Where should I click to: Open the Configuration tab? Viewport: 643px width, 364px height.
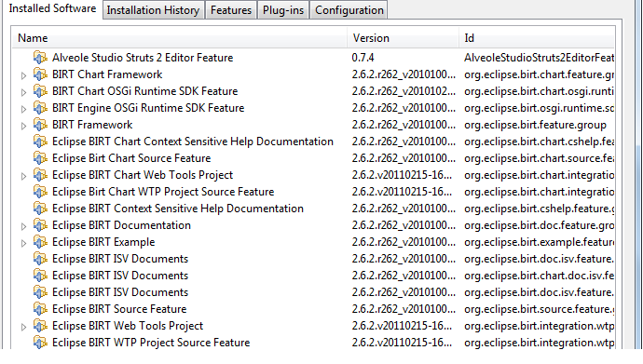[349, 10]
